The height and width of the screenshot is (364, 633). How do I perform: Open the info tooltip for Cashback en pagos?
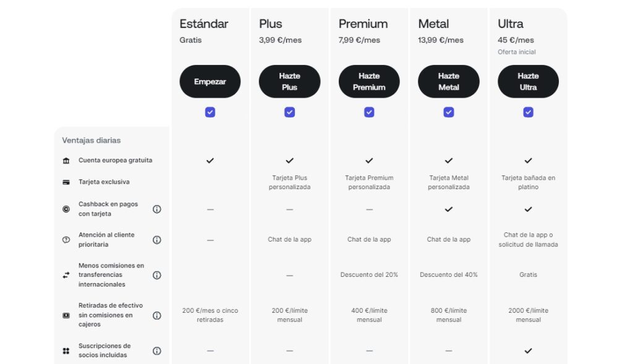156,209
